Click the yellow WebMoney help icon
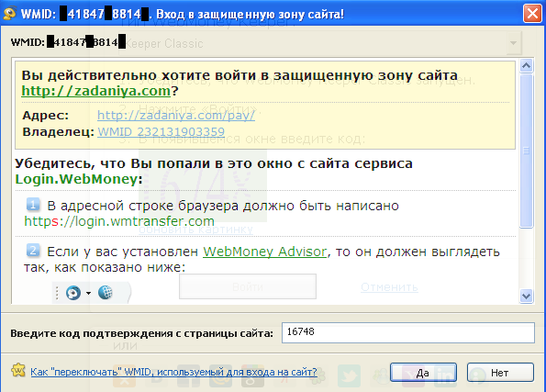This screenshot has height=392, width=546. (x=18, y=370)
